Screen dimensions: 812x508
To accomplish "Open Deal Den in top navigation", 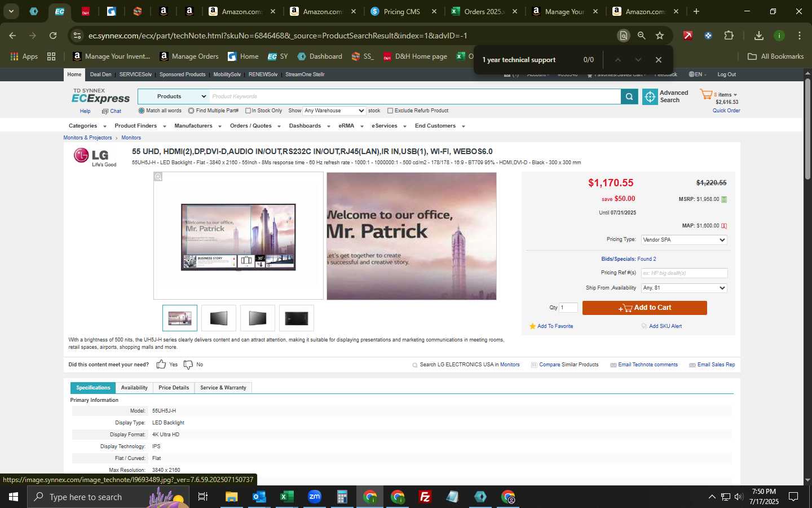I will point(101,75).
